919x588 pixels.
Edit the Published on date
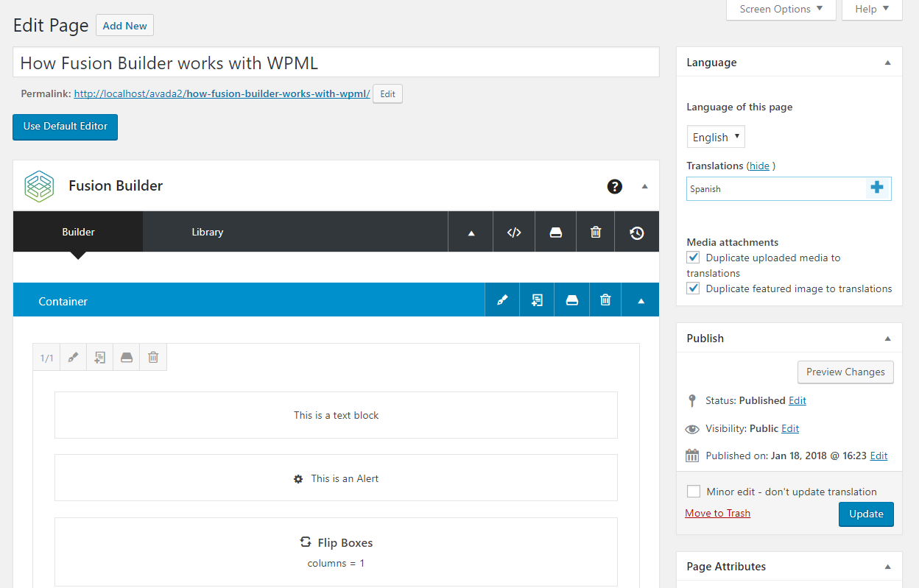878,456
